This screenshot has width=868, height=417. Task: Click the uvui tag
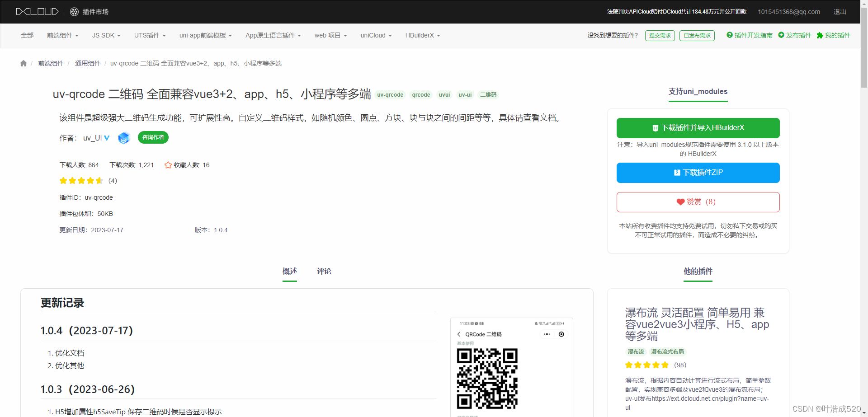444,95
